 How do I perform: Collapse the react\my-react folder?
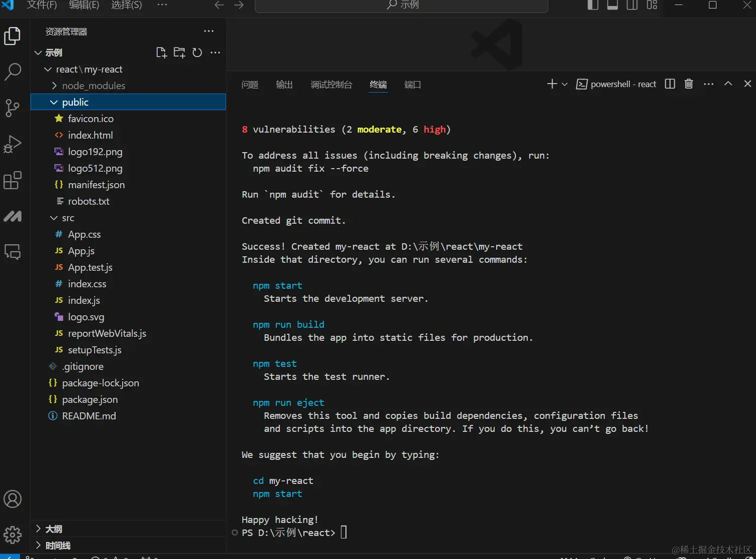[48, 69]
